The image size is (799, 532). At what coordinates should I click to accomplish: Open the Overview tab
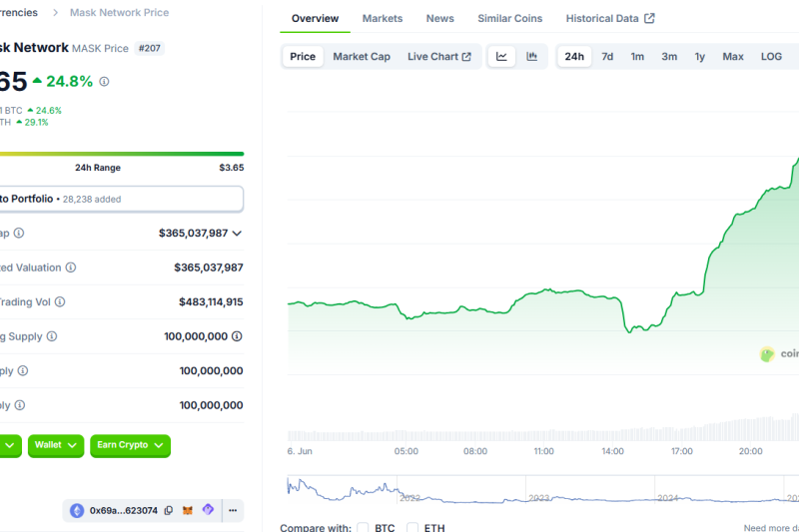coord(315,18)
